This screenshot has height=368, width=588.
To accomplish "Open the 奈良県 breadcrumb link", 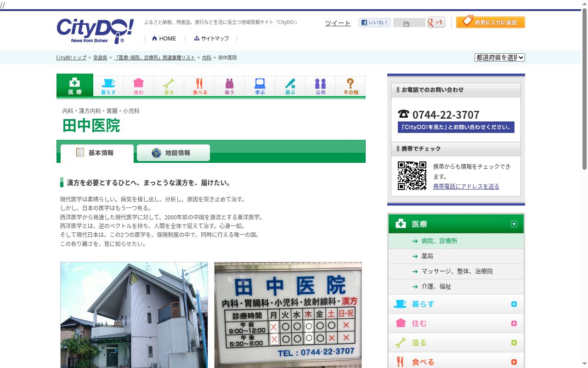I will [100, 57].
